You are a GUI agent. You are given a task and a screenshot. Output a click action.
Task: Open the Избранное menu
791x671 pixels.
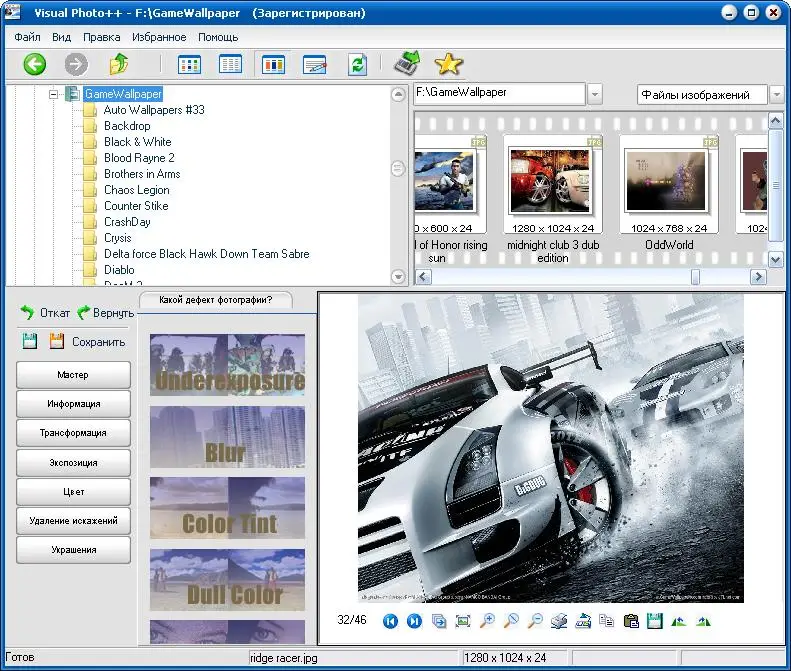(x=159, y=37)
